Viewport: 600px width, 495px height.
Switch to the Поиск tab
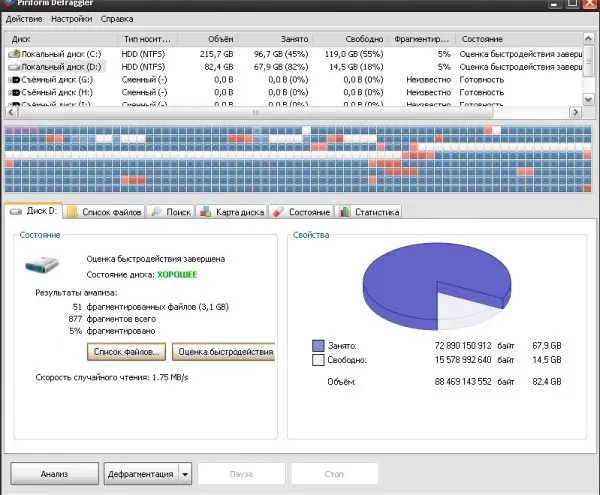pos(171,212)
